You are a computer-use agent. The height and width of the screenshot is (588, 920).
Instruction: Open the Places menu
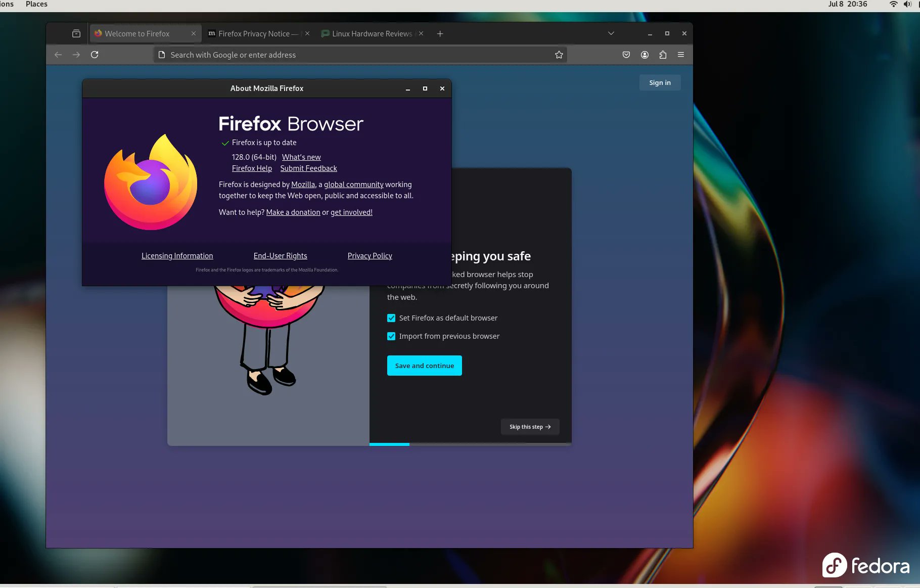36,5
